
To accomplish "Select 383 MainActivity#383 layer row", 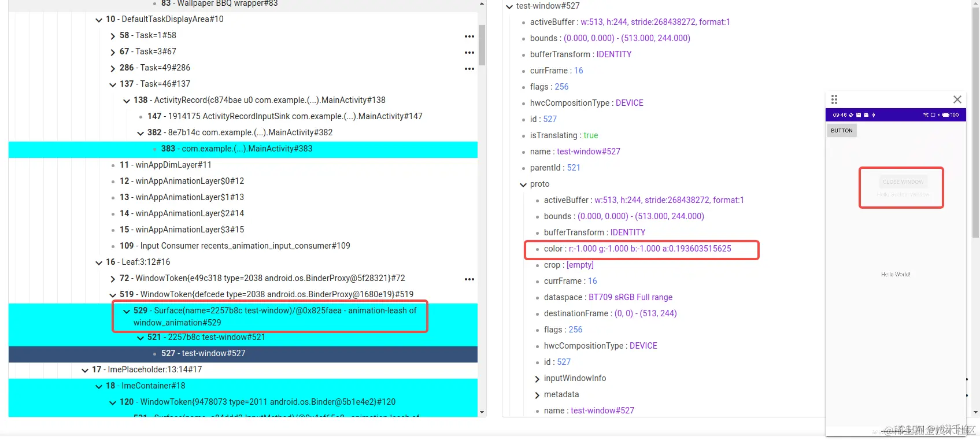I will (x=243, y=149).
